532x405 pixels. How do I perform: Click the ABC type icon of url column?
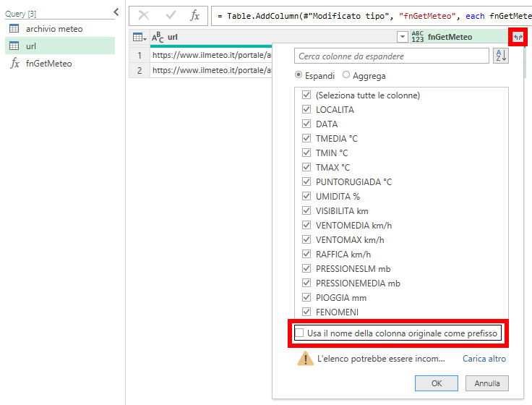click(x=158, y=37)
